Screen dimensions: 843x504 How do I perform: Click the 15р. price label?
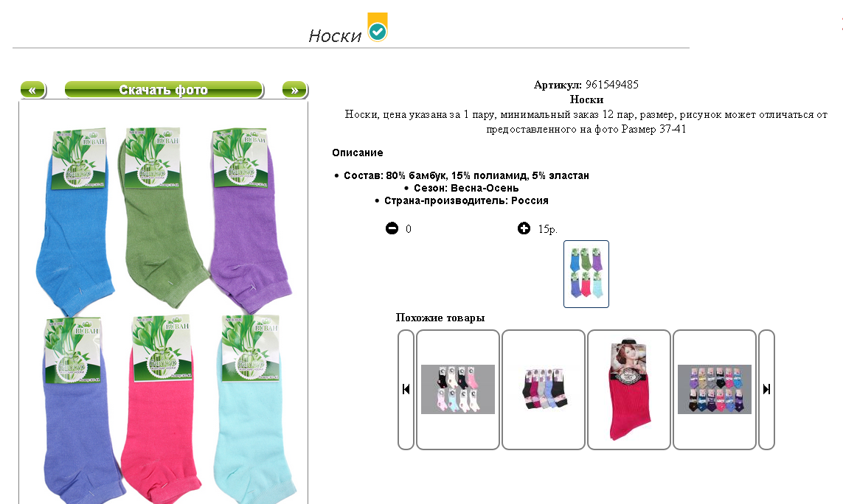pos(547,229)
